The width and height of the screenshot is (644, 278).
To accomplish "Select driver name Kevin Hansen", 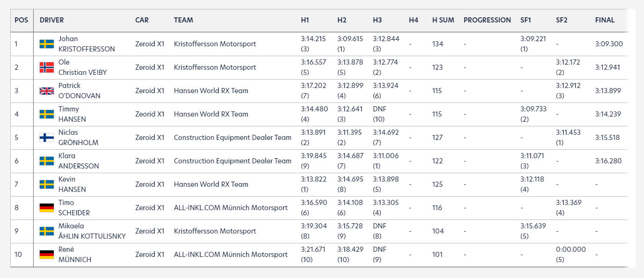I will click(72, 184).
